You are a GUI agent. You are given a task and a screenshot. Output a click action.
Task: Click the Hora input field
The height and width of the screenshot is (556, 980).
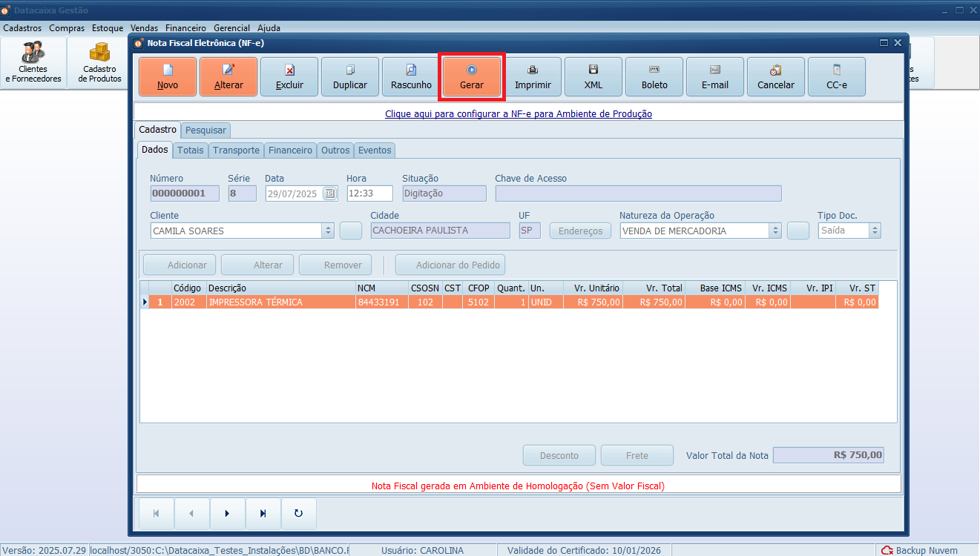pyautogui.click(x=369, y=193)
